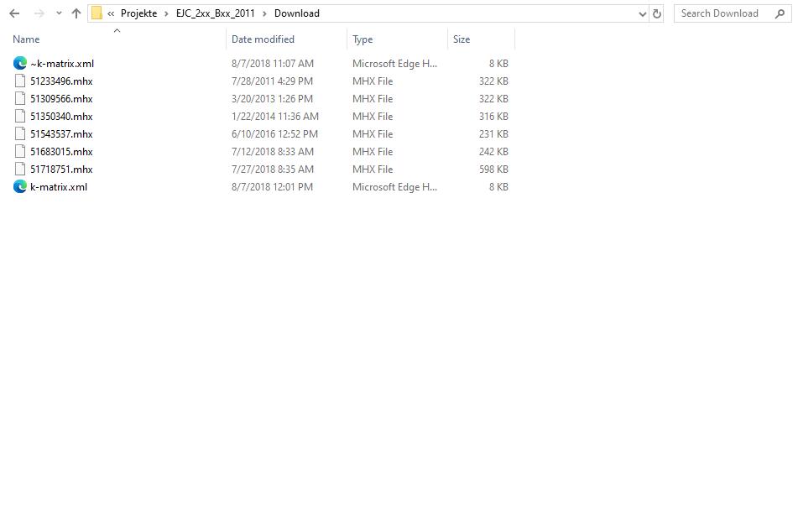This screenshot has width=798, height=532.
Task: Click the 231 KB size cell
Action: (x=493, y=134)
